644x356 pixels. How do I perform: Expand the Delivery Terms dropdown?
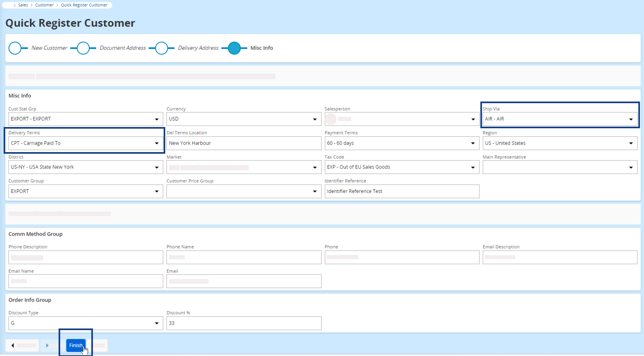point(157,143)
